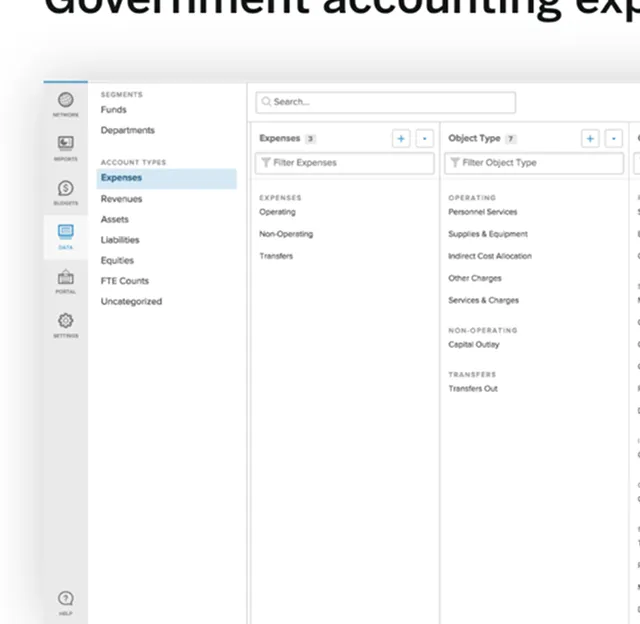
Task: Click the plus button in Object Type column
Action: tap(590, 139)
